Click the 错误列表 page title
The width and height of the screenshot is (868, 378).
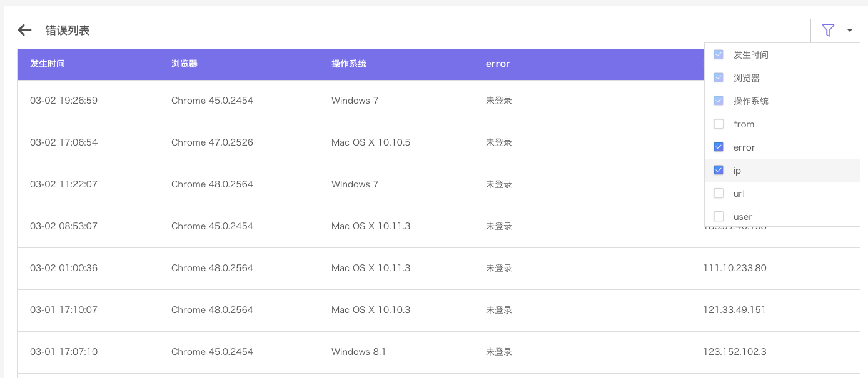pos(68,31)
